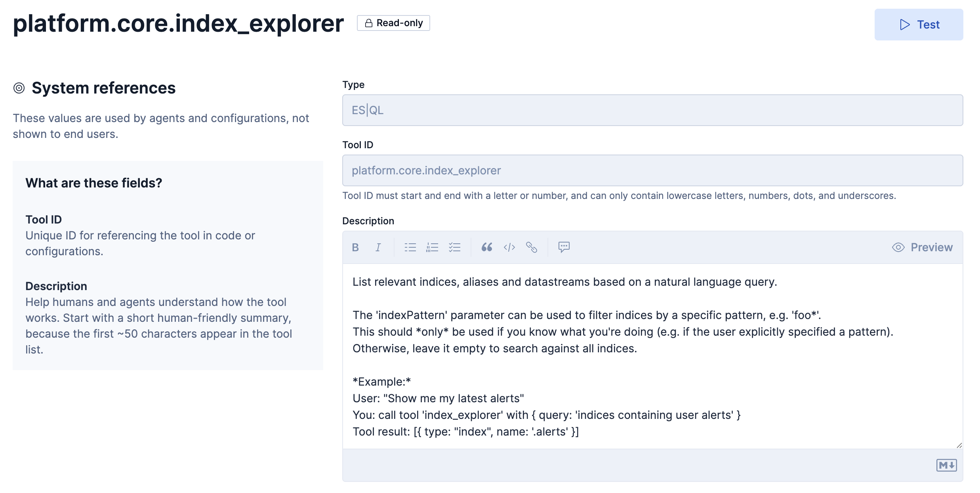This screenshot has height=493, width=980.
Task: Insert a hyperlink via link icon
Action: 531,247
